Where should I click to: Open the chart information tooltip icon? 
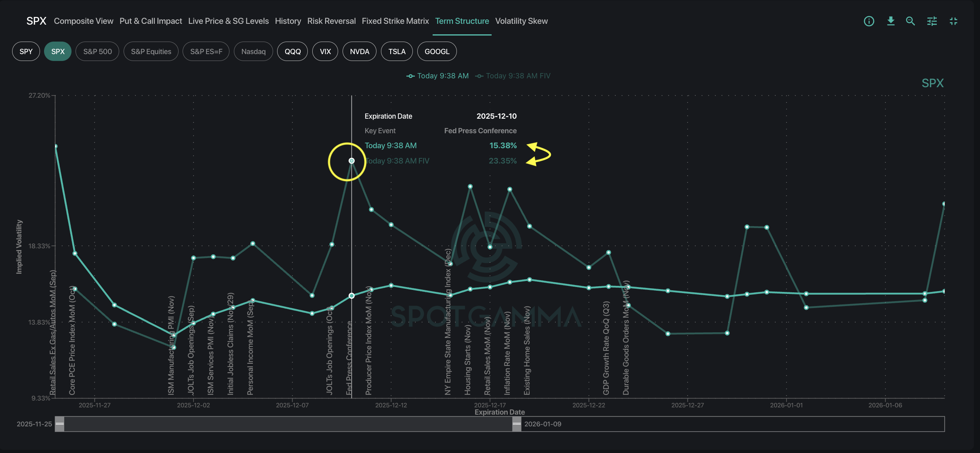click(869, 21)
